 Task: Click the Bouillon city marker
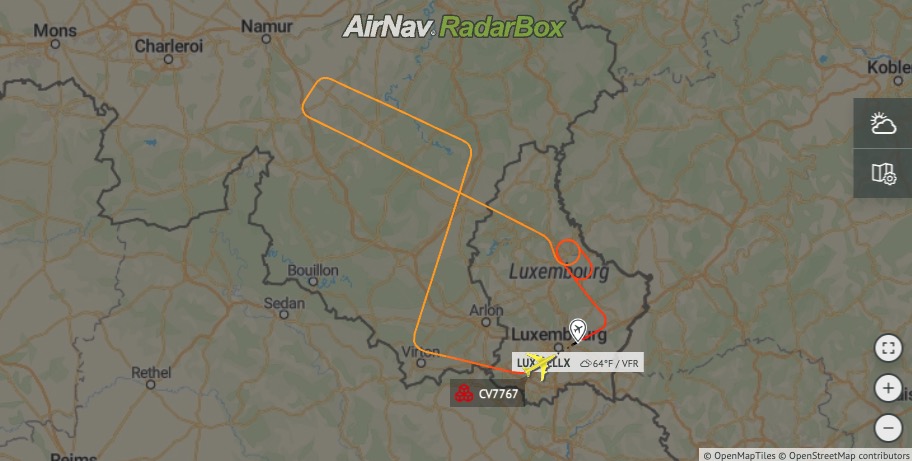pos(313,282)
